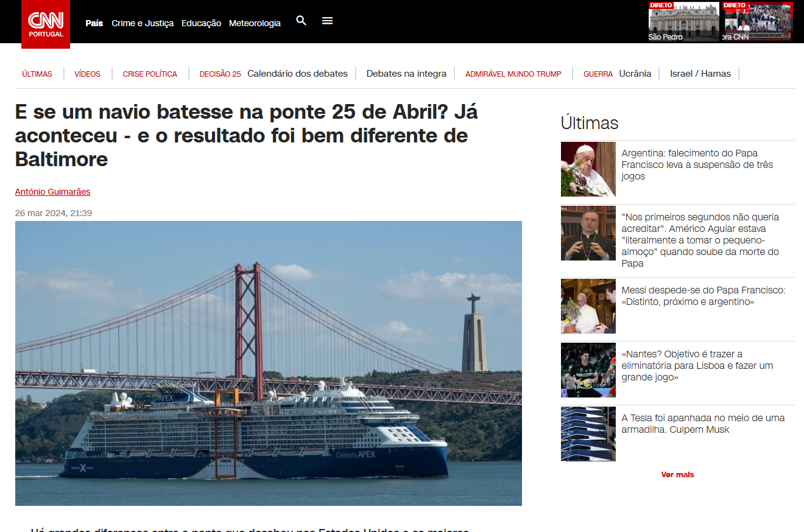Screen dimensions: 804x532
Task: Click the cruise ship bridge article image
Action: tap(268, 363)
